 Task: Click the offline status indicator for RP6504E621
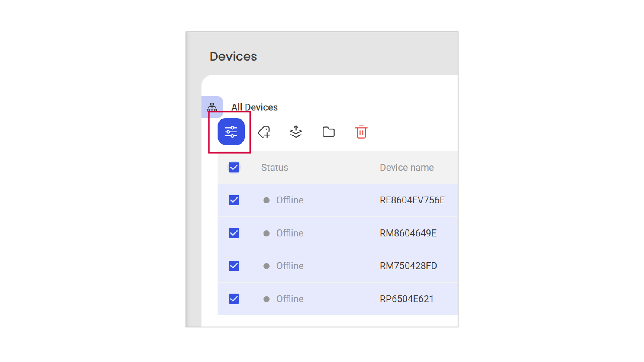click(267, 299)
